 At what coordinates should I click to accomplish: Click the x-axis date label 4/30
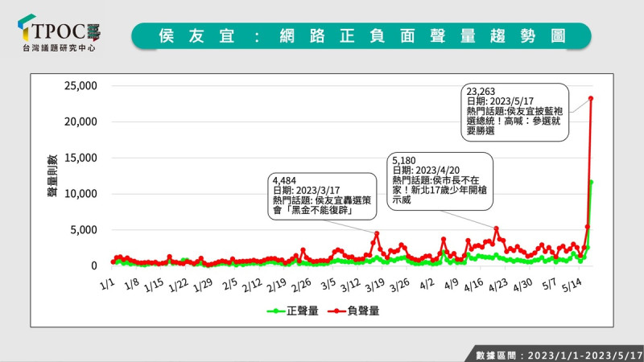(x=523, y=286)
